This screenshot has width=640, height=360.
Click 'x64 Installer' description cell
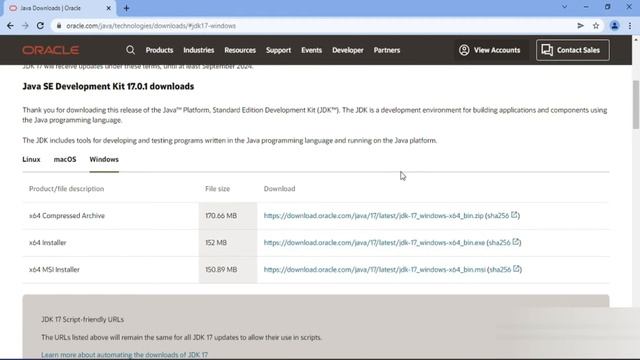point(47,242)
